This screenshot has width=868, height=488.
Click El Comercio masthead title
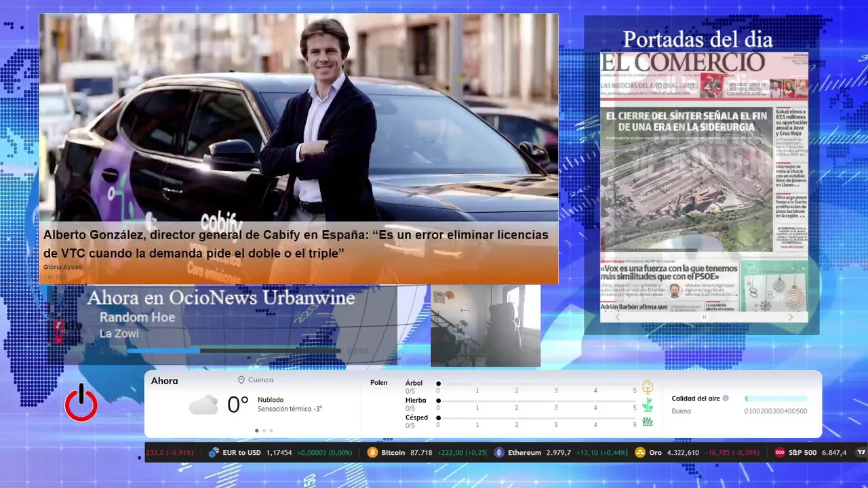683,62
